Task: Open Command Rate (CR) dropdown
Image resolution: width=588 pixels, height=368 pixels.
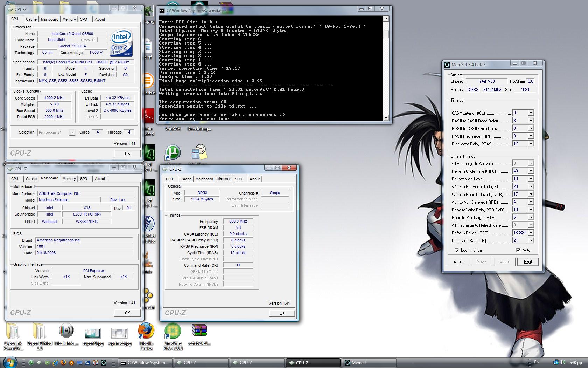Action: tap(531, 240)
